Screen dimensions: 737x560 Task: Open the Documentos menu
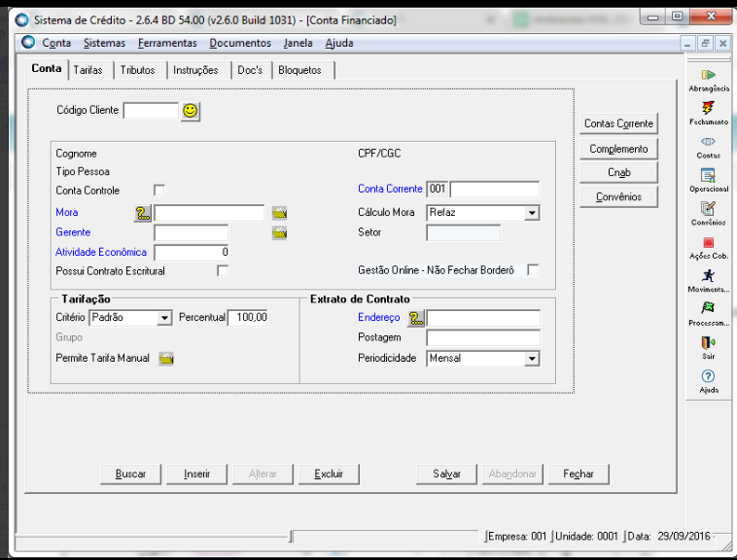point(240,43)
